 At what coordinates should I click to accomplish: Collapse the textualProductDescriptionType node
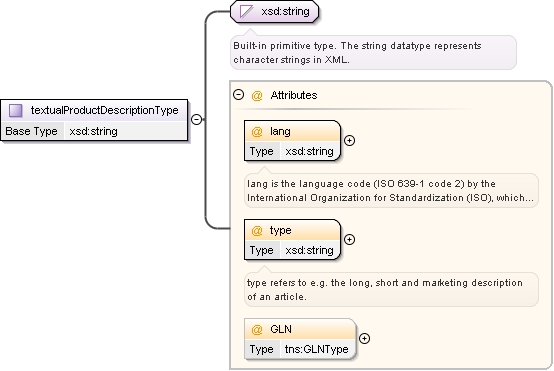196,119
